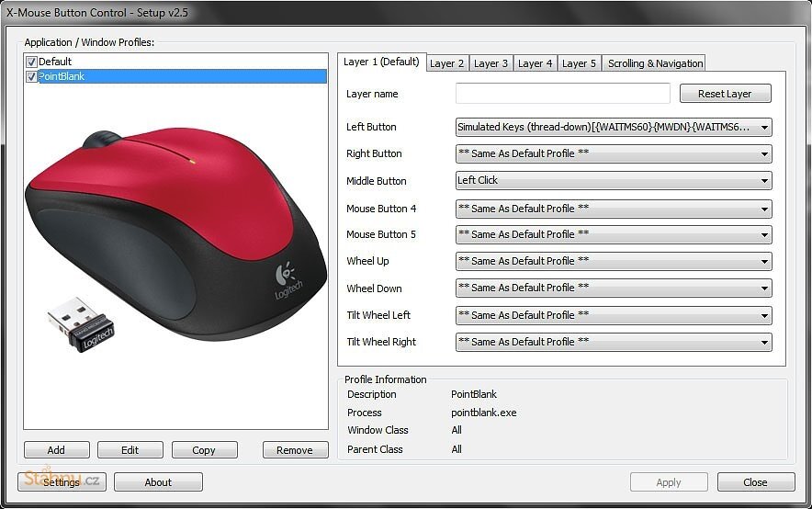Close the setup window via Close button
This screenshot has width=812, height=509.
coord(756,482)
